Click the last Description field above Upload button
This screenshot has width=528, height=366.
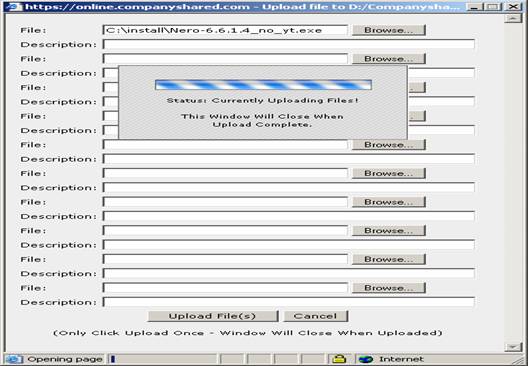click(289, 302)
